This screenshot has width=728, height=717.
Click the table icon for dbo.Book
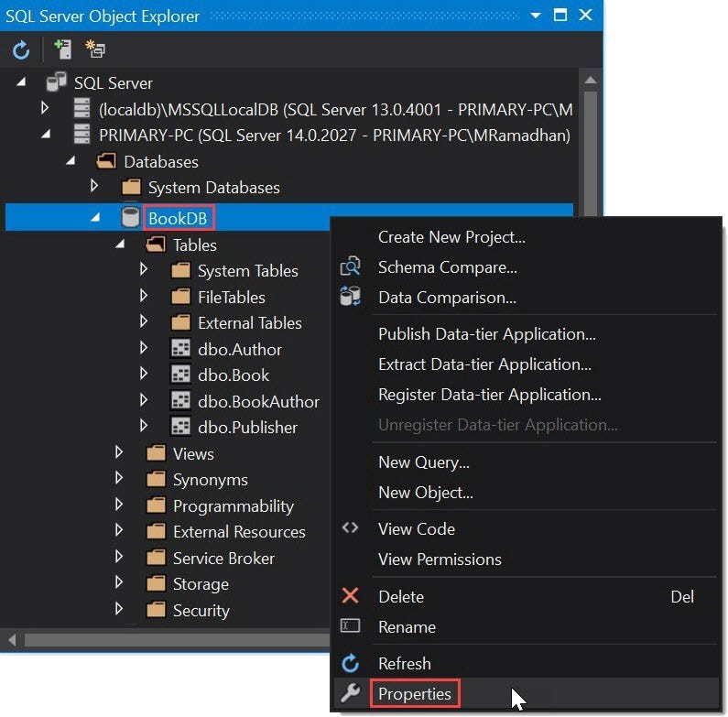tap(180, 375)
